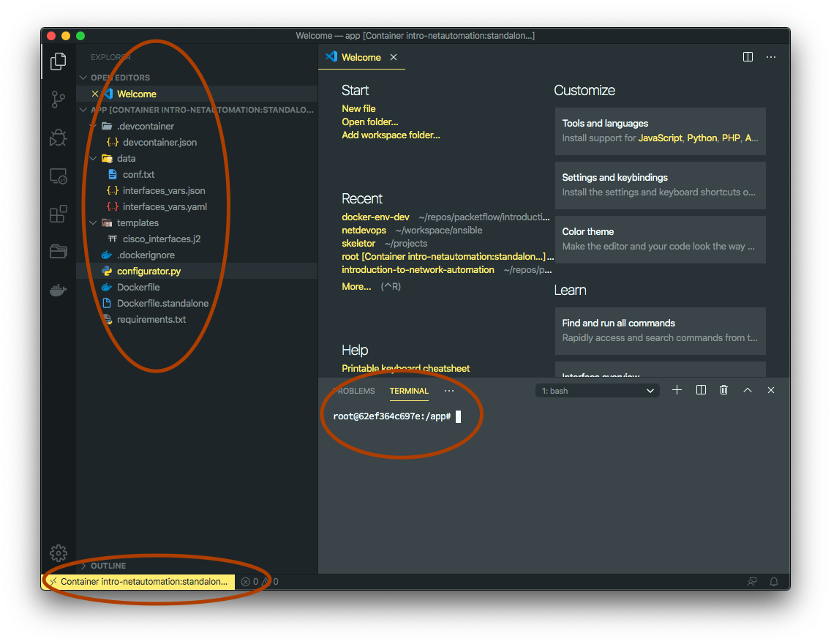831x644 pixels.
Task: Focus the bash terminal prompt
Action: coord(396,416)
